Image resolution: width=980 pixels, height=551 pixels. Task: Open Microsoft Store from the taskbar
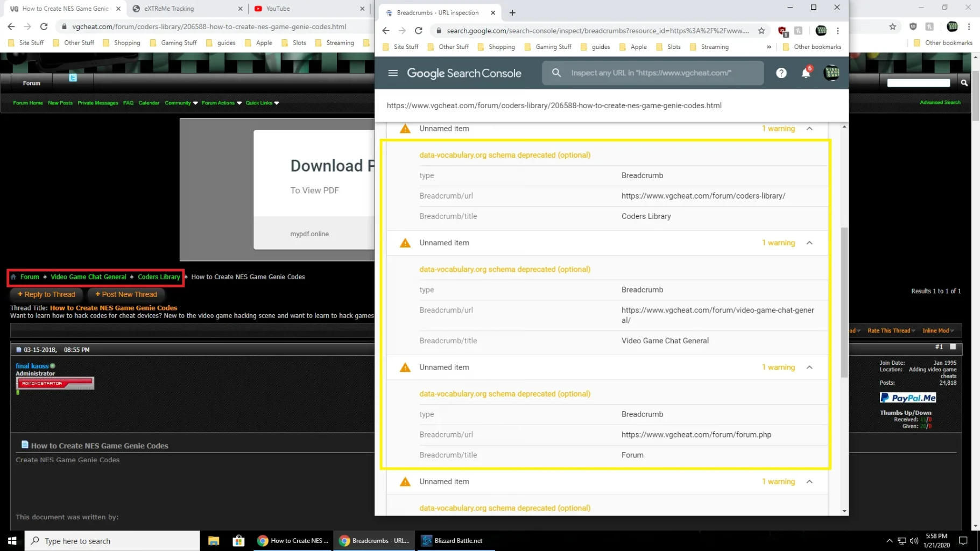(238, 541)
